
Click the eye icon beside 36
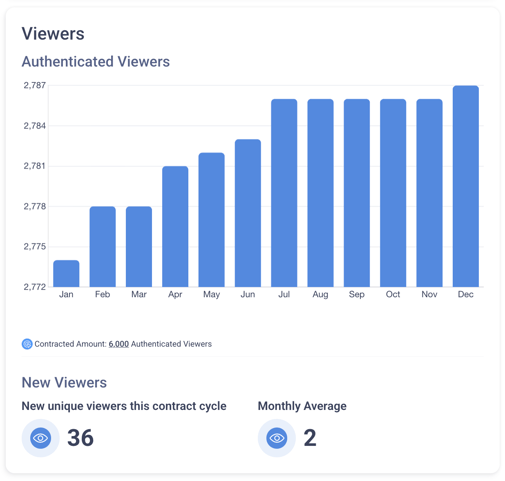pos(40,438)
